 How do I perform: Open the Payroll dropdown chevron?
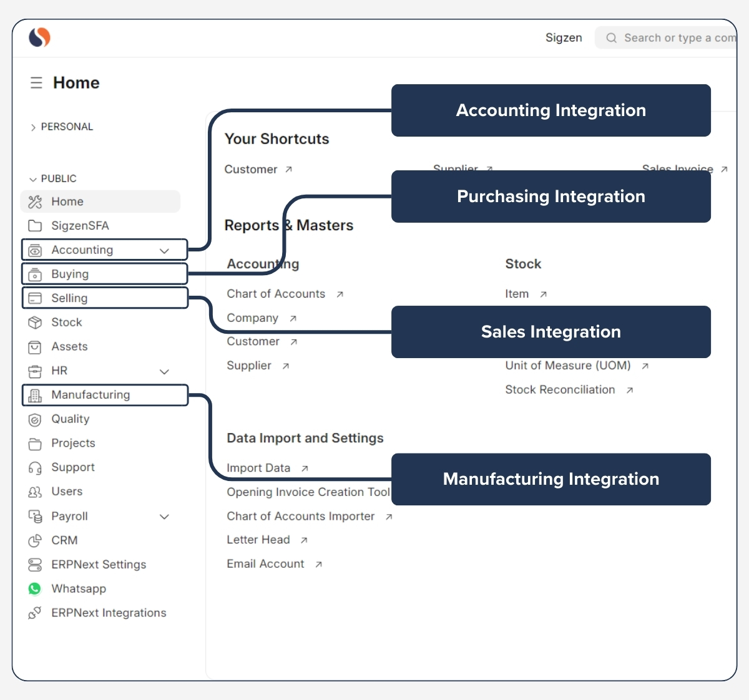click(164, 516)
